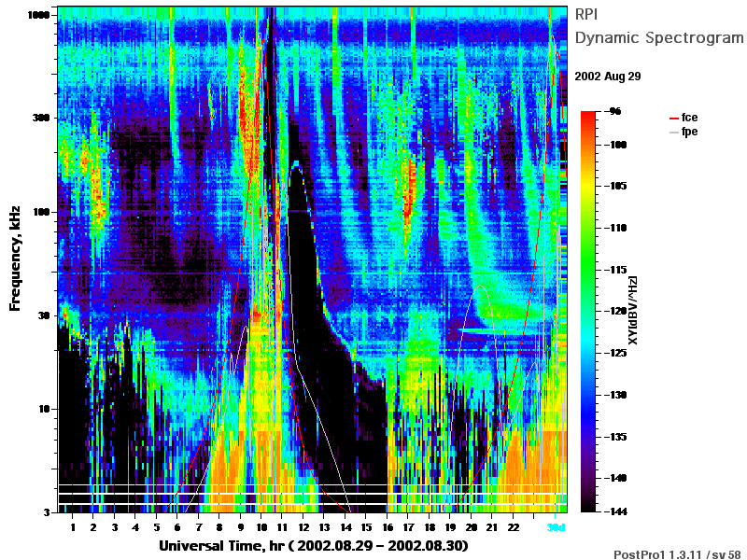Image resolution: width=747 pixels, height=560 pixels.
Task: Click the cyan 30d marker on the time axis
Action: [x=556, y=527]
